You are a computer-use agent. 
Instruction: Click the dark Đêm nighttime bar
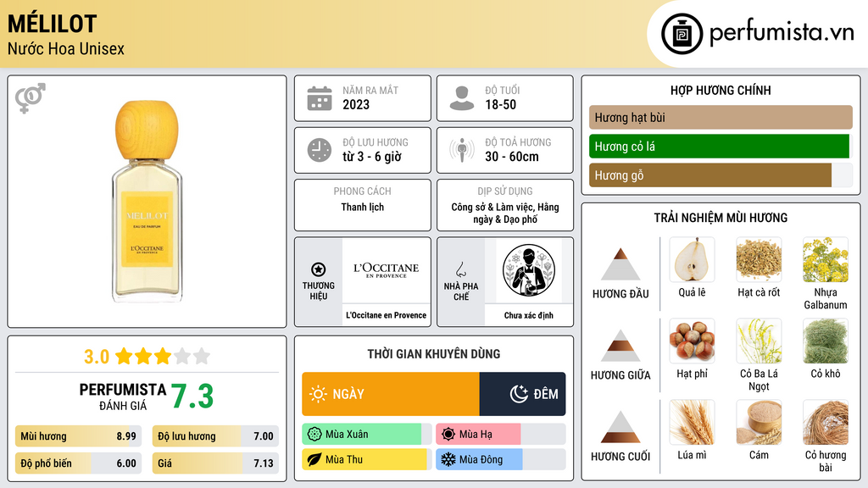[x=522, y=394]
